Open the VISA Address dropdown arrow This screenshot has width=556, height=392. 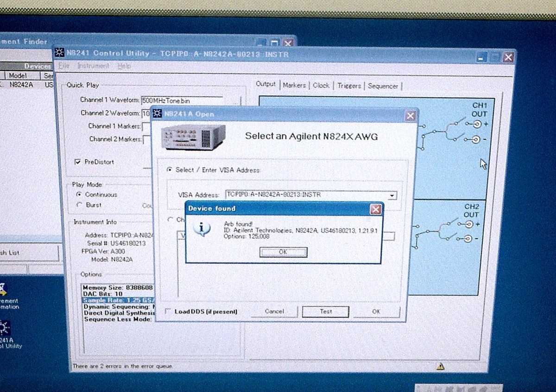[392, 196]
